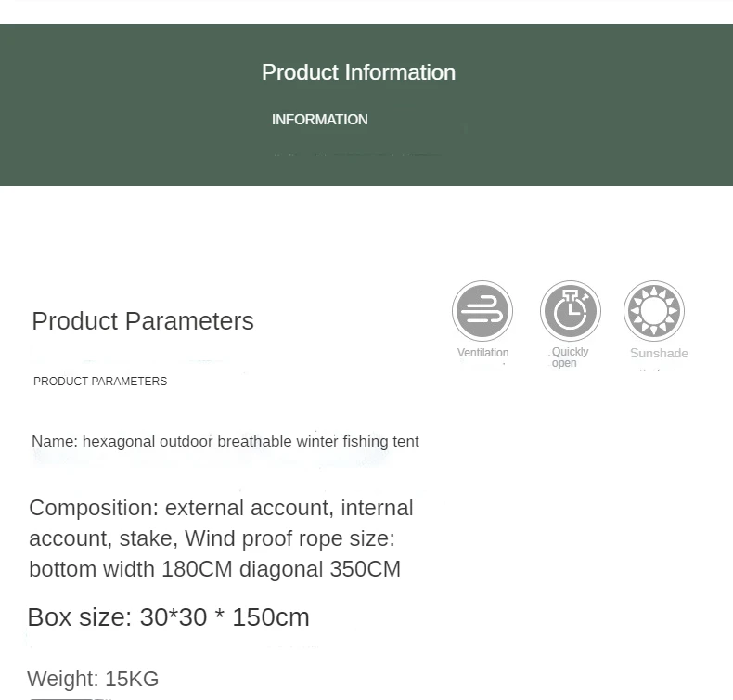The image size is (733, 700).
Task: Click the 15KG weight value
Action: [132, 679]
